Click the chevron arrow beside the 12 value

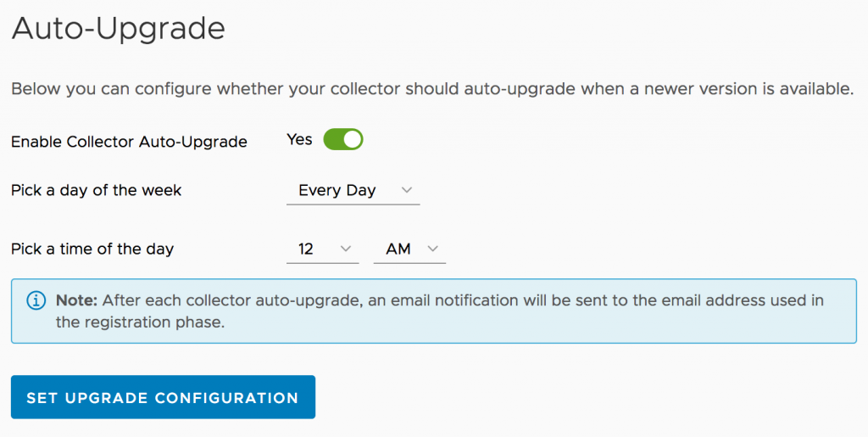[x=345, y=249]
